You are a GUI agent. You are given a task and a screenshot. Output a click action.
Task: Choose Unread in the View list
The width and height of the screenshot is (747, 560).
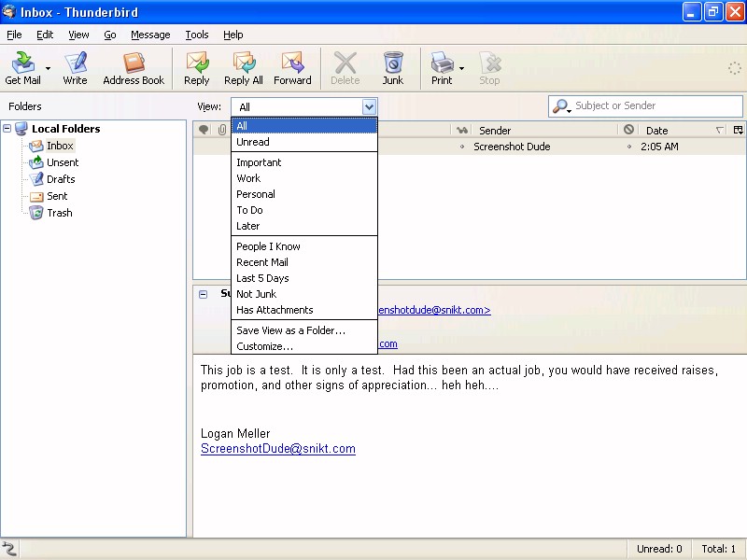304,142
